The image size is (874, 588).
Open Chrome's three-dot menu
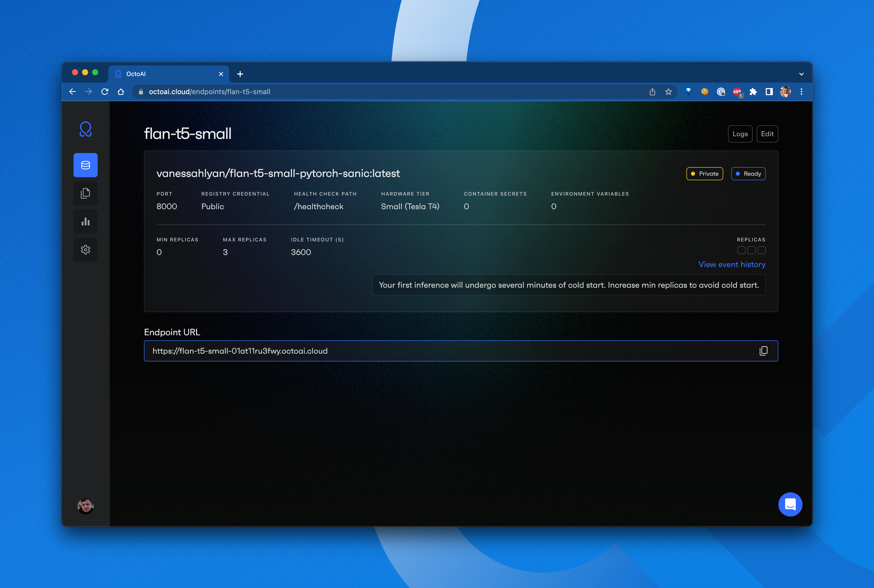coord(801,92)
